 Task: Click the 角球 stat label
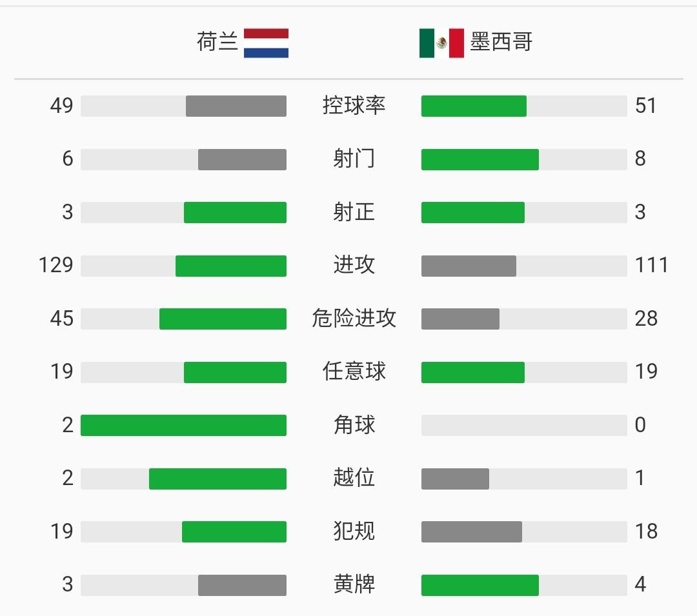(354, 424)
